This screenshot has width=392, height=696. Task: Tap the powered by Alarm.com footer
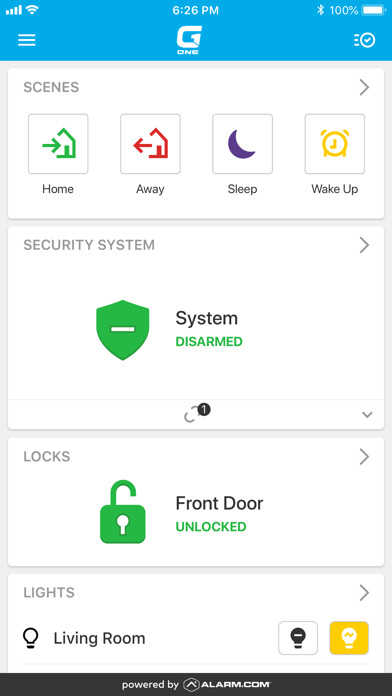(196, 684)
